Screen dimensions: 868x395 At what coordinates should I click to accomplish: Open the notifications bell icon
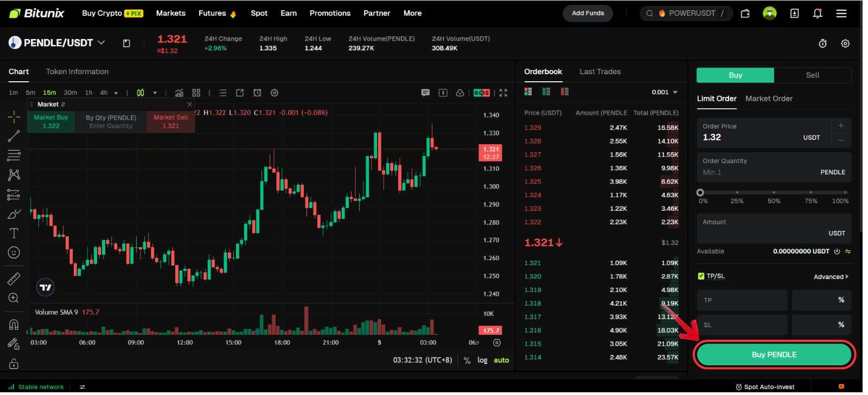coord(818,14)
